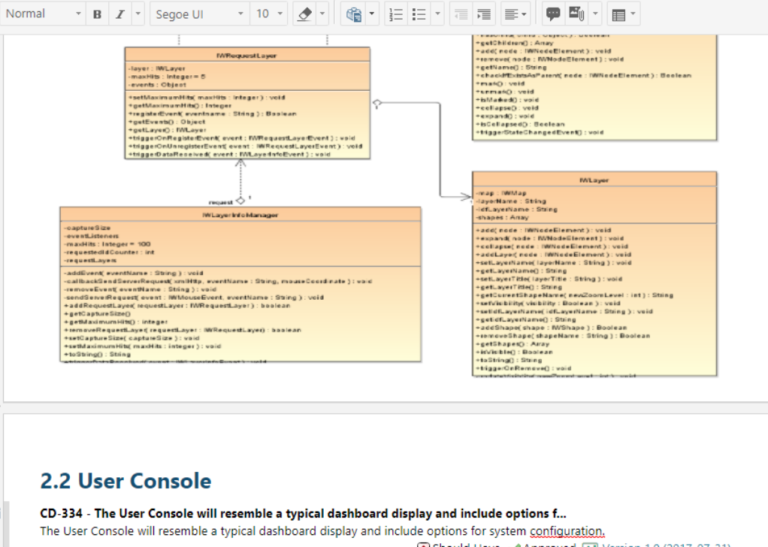The image size is (768, 547).
Task: Select the CD-334 requirement title
Action: [x=317, y=513]
